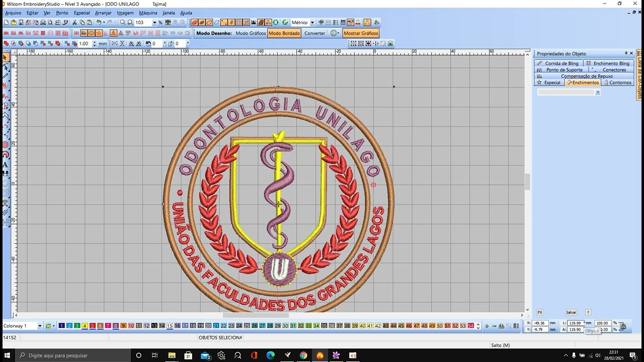Screen dimensions: 644x362
Task: Select the lettering A tool in left toolbox
Action: point(6,164)
